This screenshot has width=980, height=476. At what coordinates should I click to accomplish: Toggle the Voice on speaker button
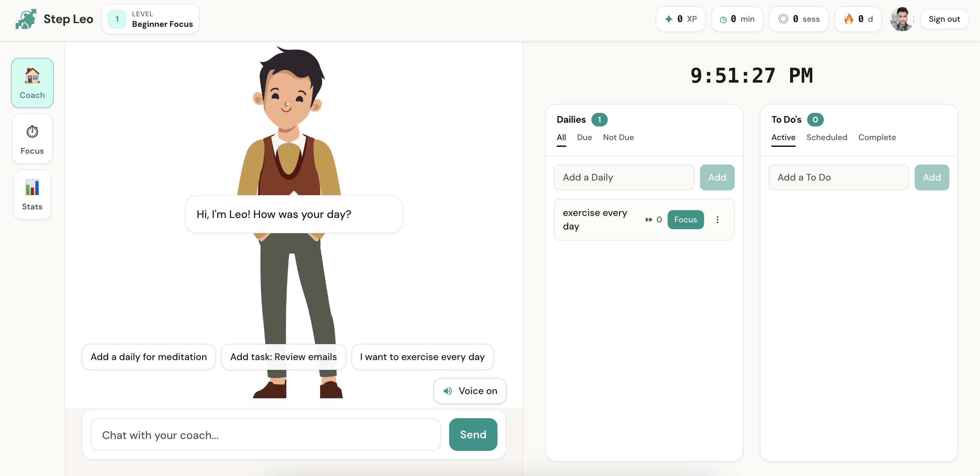[x=470, y=391]
